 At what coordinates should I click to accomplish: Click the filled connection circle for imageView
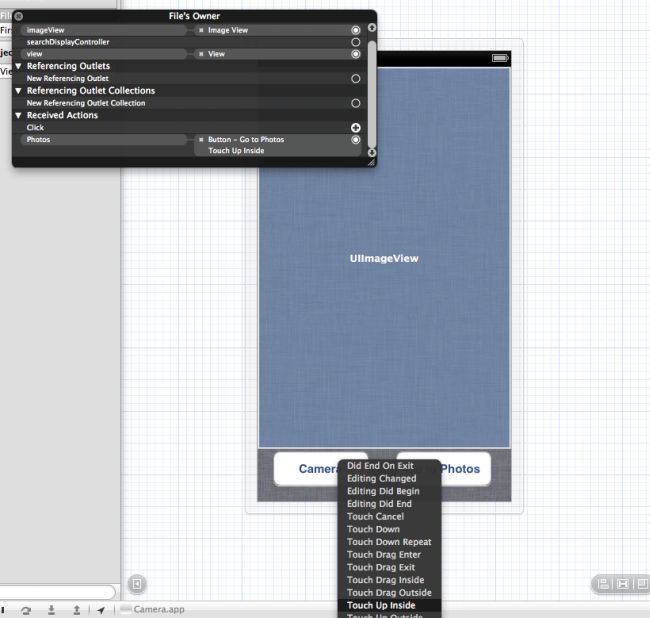tap(355, 30)
